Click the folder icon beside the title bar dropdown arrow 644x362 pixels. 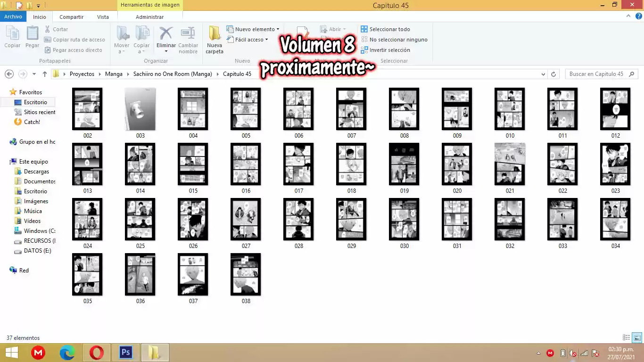click(29, 6)
